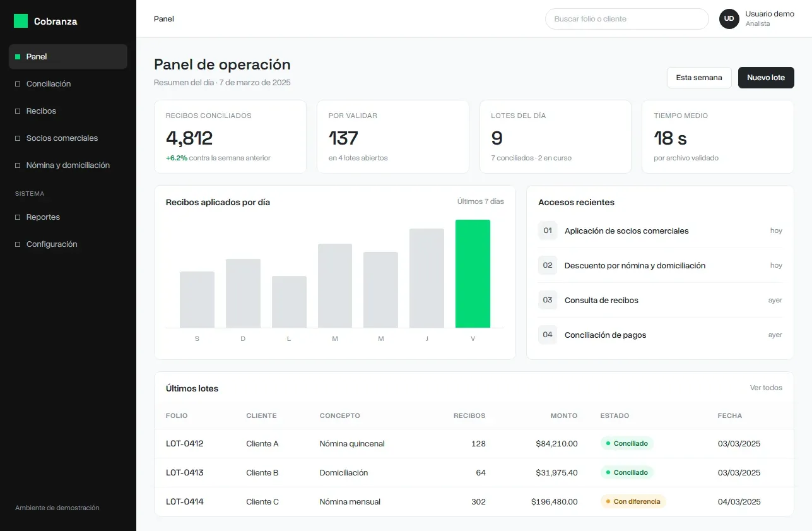Click the Esta semana button

pyautogui.click(x=699, y=78)
